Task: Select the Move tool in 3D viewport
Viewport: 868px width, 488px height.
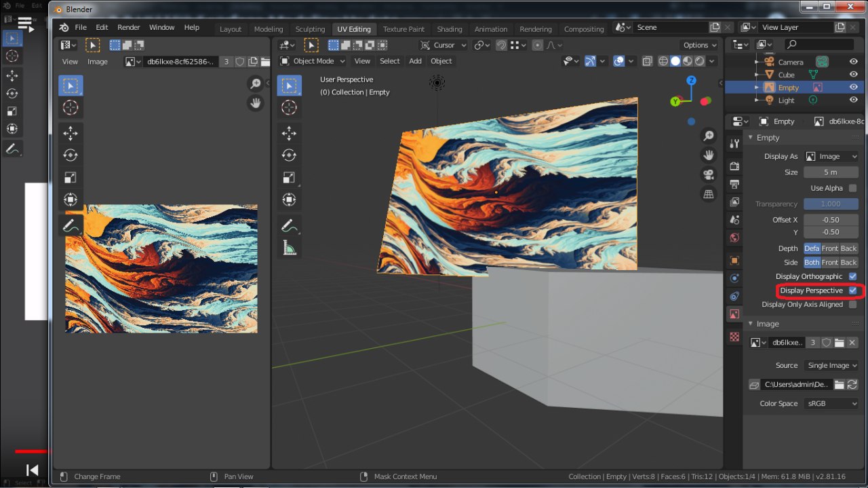Action: [289, 133]
